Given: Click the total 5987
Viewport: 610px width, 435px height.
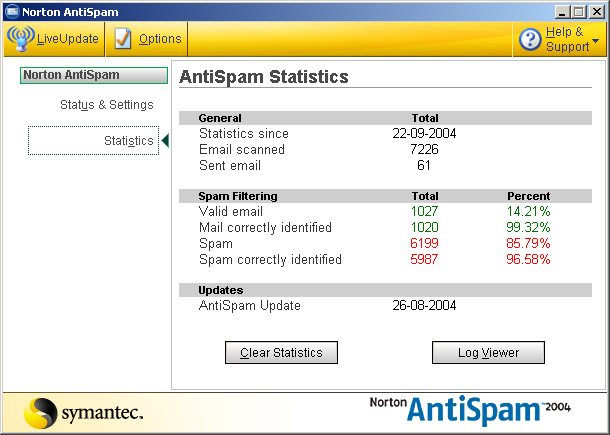Looking at the screenshot, I should [424, 259].
